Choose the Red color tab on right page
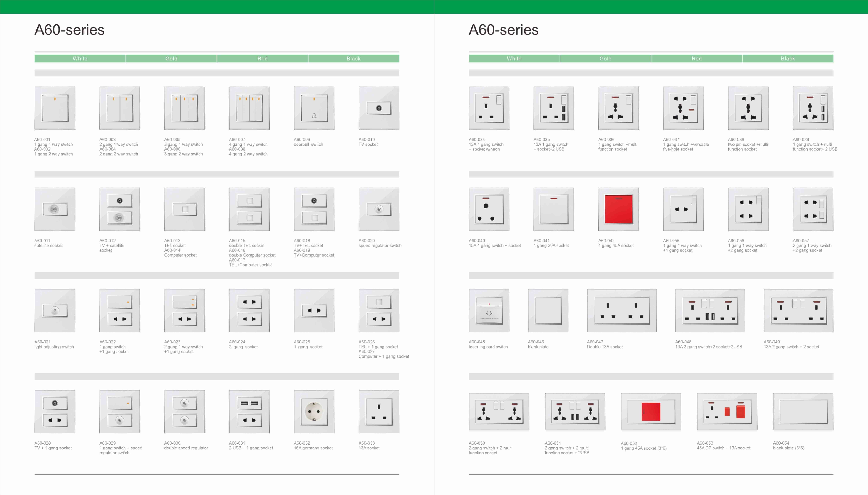 pos(697,59)
